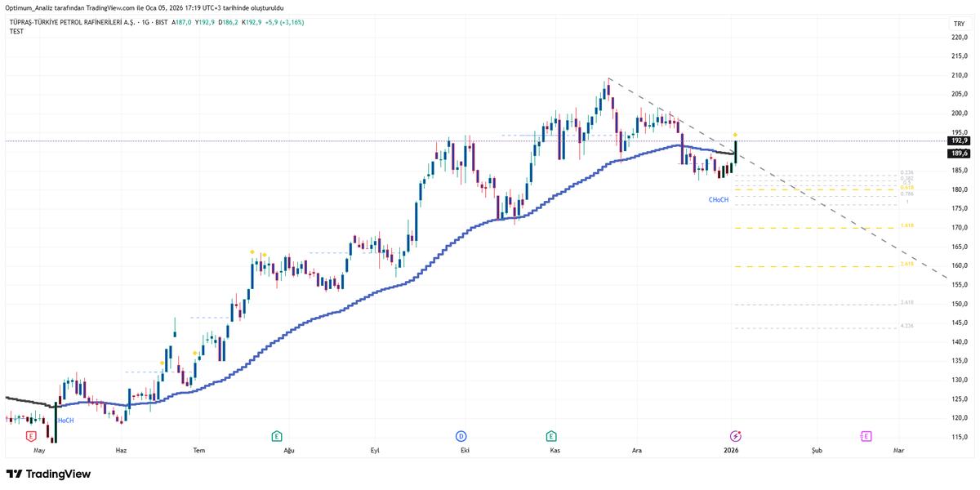Select the Y192,9 high value

click(205, 22)
